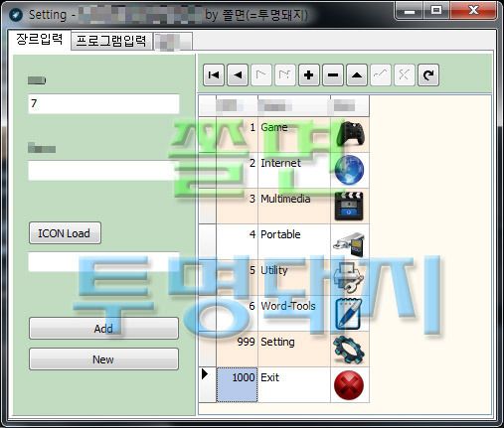Select the Internet row name cell
This screenshot has height=428, width=504.
294,171
